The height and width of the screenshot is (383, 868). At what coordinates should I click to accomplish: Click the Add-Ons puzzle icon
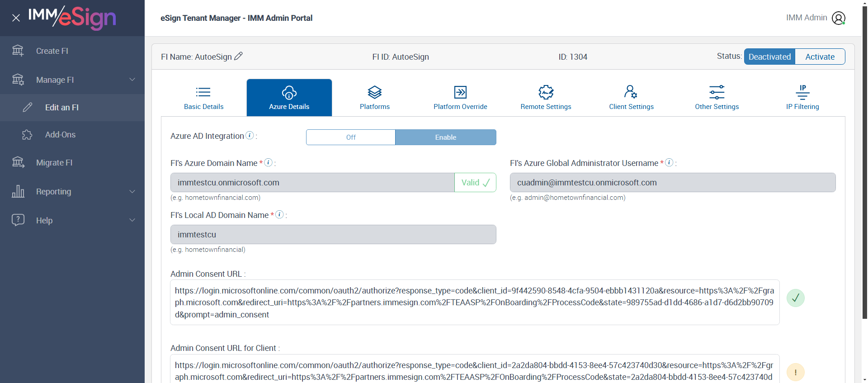(x=27, y=135)
